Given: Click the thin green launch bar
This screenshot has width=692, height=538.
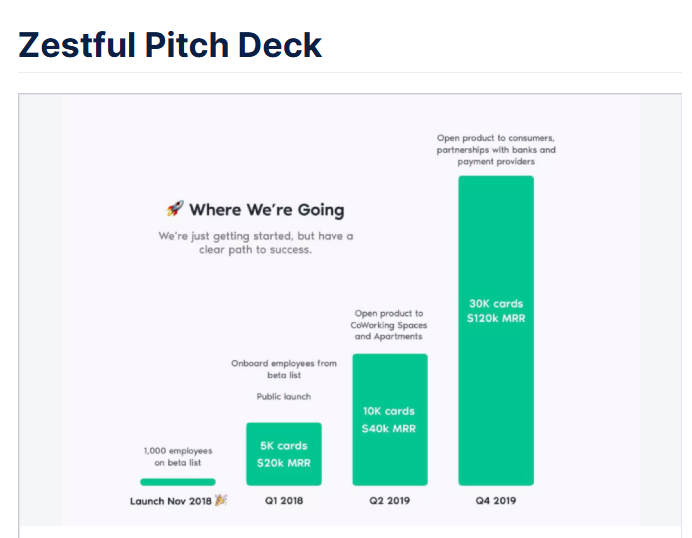Looking at the screenshot, I should 178,482.
